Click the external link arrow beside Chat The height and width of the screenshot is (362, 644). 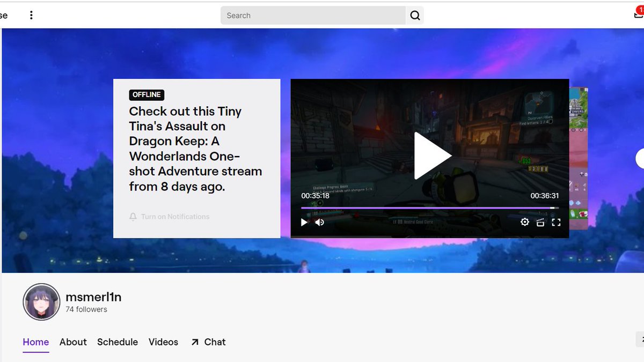pyautogui.click(x=195, y=342)
